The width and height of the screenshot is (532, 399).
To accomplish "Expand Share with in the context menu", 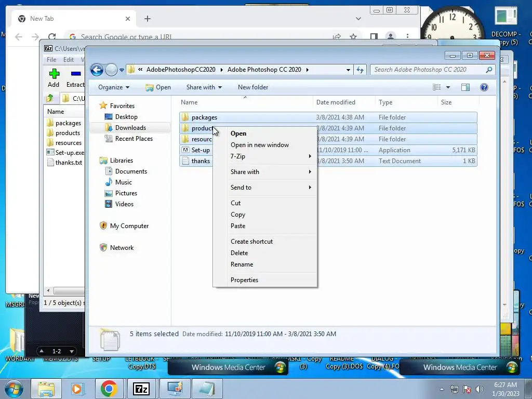I will point(265,172).
